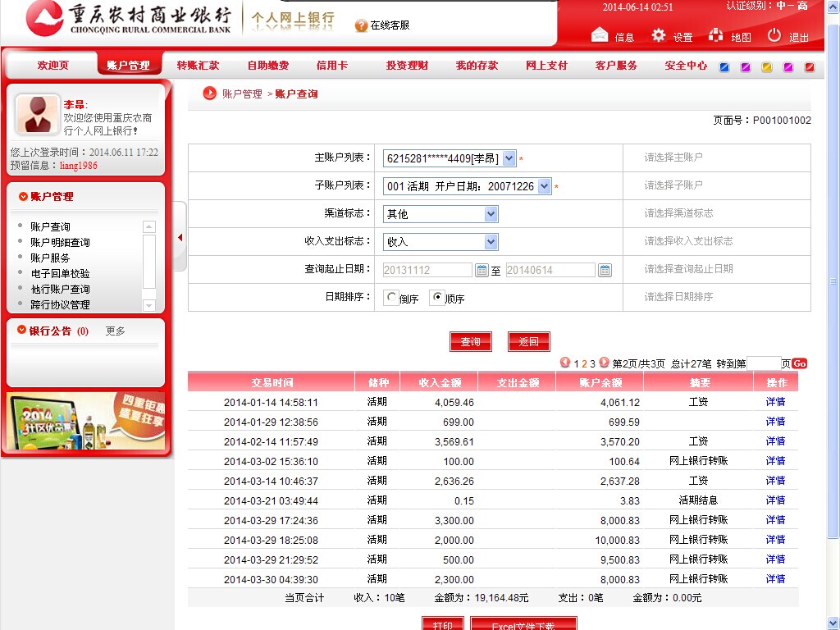840x630 pixels.
Task: Collapse the left sidebar panel arrow
Action: [x=180, y=238]
